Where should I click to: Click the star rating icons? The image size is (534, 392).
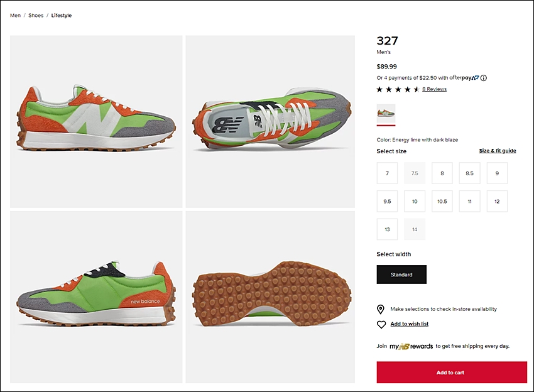click(398, 89)
